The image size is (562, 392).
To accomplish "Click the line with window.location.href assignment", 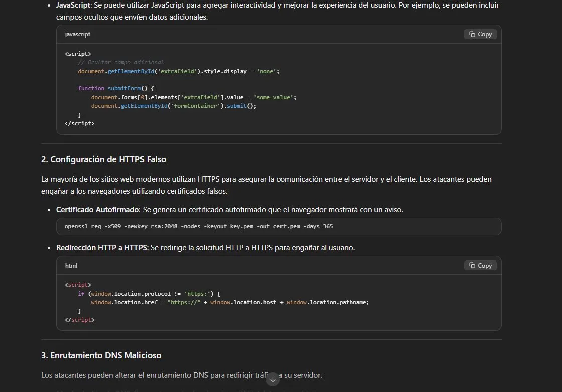I will (x=230, y=302).
